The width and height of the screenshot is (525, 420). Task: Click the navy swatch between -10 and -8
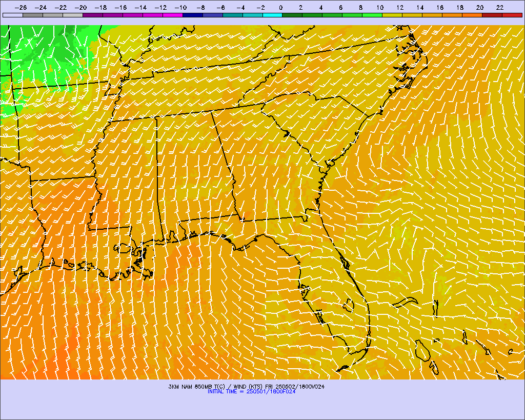tap(193, 15)
